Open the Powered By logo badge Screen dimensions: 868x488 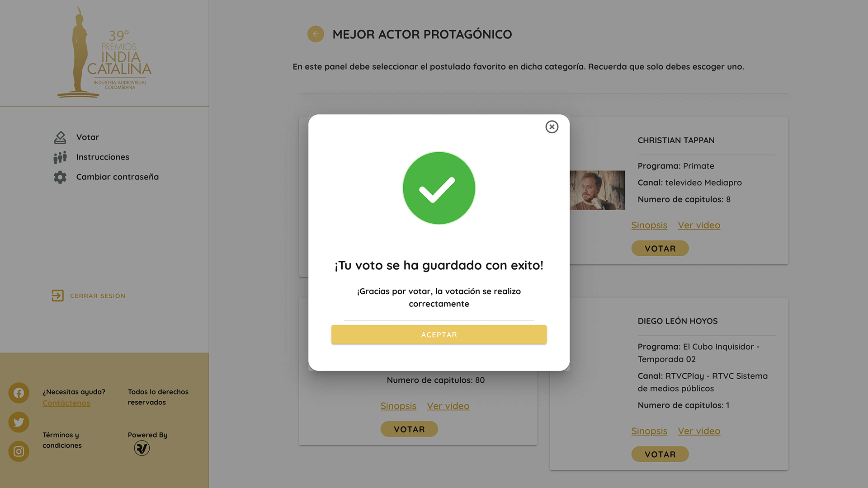142,448
